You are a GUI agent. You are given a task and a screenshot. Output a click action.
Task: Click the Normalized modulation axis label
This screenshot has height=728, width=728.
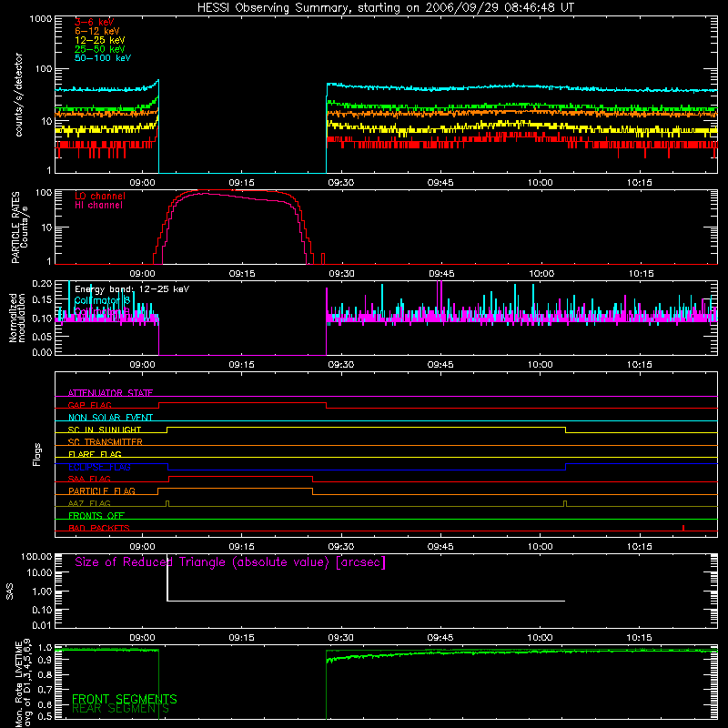pyautogui.click(x=17, y=318)
